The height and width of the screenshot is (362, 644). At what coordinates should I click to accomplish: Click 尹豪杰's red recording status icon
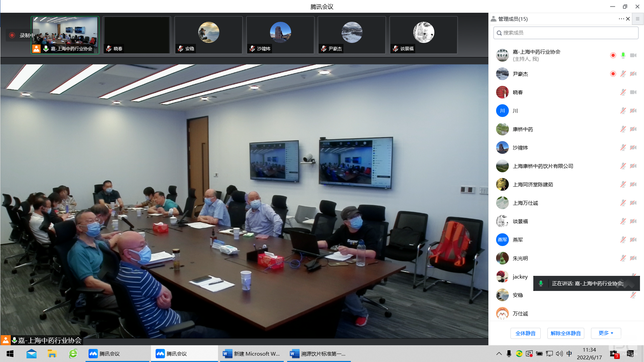613,74
